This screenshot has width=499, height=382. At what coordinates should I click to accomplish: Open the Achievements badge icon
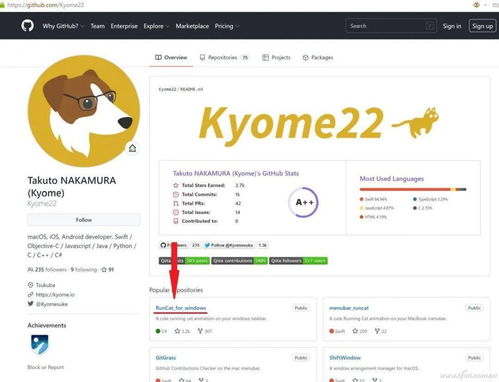point(40,344)
